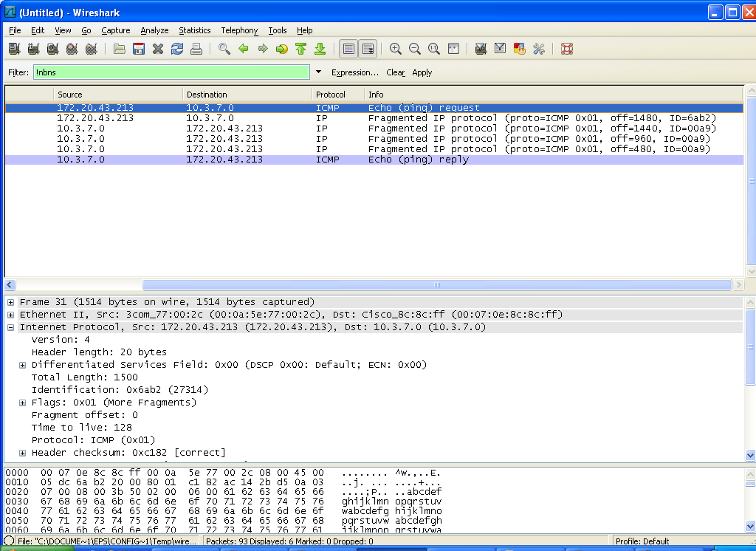
Task: Click hex pane scroll down arrow
Action: tap(750, 526)
